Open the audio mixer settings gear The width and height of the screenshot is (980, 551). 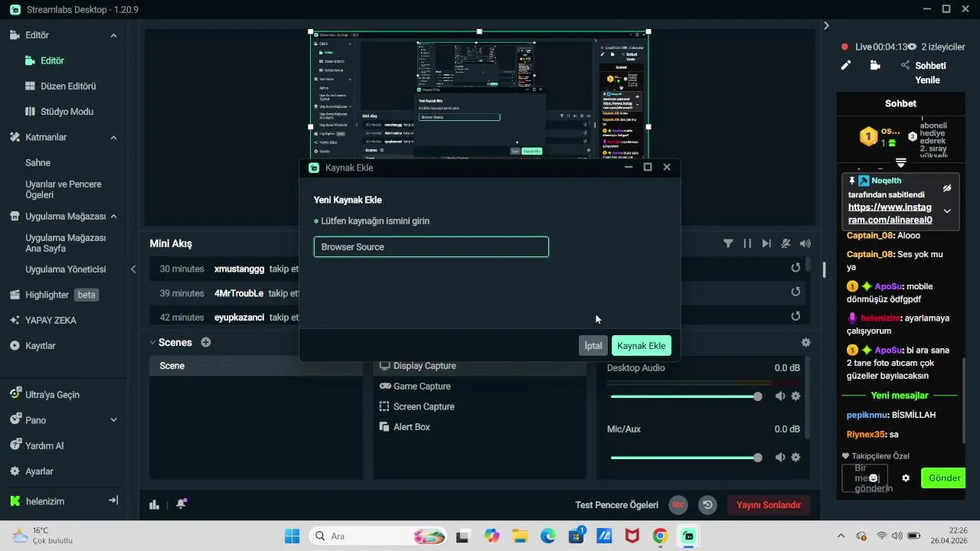click(805, 343)
